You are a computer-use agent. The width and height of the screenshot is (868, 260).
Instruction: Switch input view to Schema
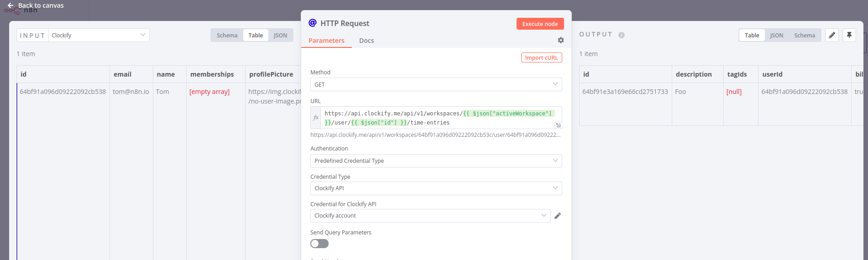[x=227, y=35]
